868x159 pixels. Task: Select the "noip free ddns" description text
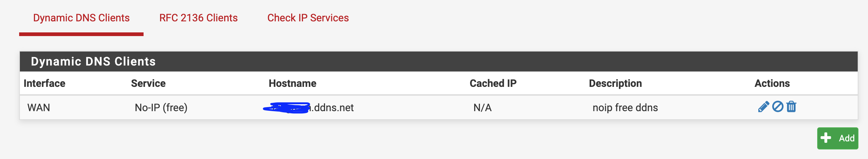[x=625, y=108]
